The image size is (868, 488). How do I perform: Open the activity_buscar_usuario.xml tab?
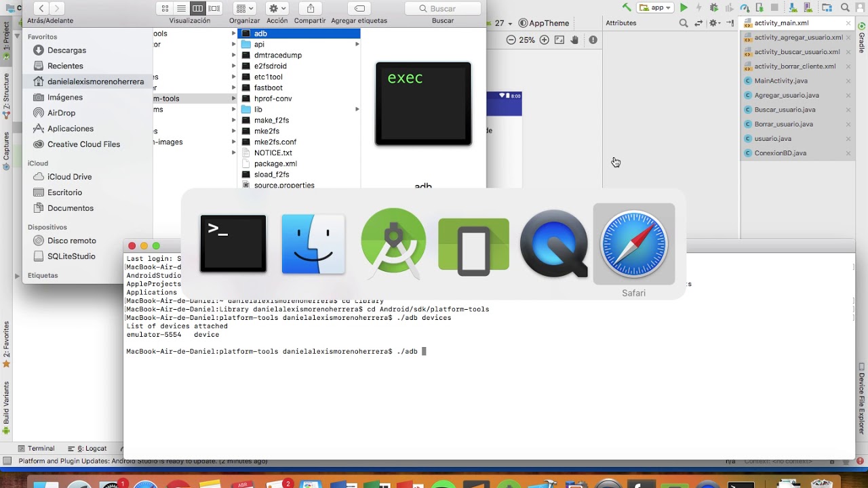[797, 52]
